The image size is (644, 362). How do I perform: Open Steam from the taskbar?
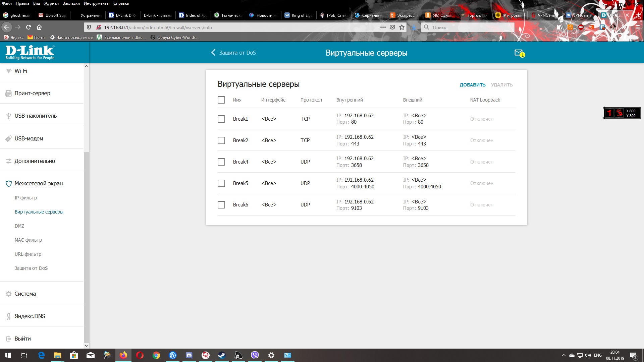pos(222,355)
